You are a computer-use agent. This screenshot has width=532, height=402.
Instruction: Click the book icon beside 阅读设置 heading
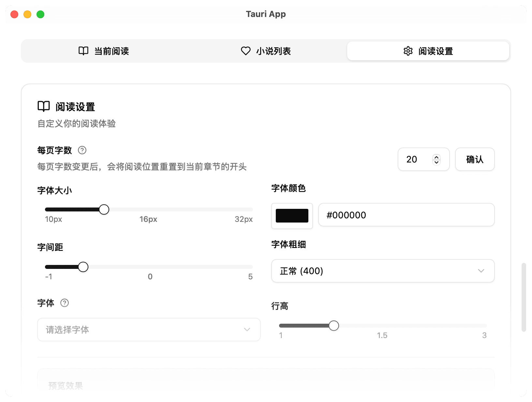(x=43, y=106)
